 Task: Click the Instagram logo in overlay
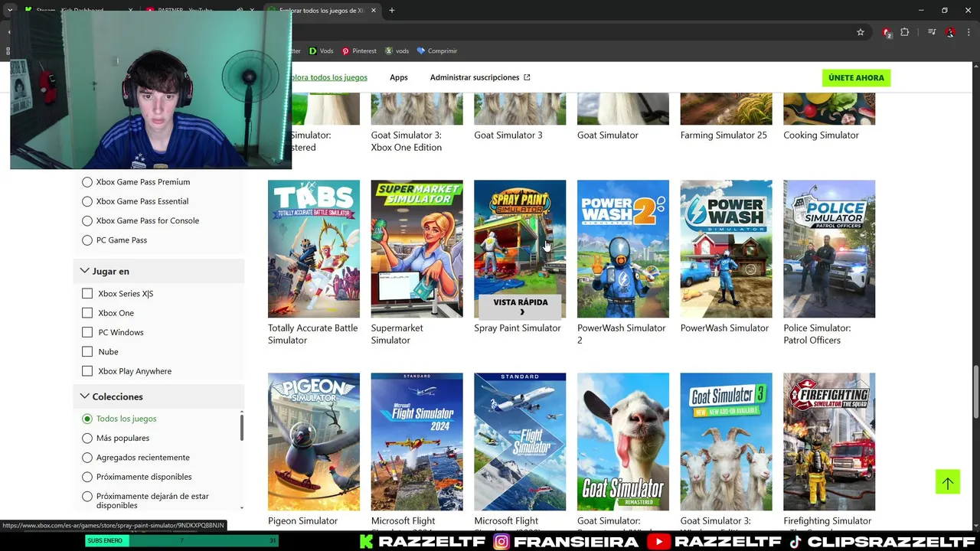click(x=501, y=542)
